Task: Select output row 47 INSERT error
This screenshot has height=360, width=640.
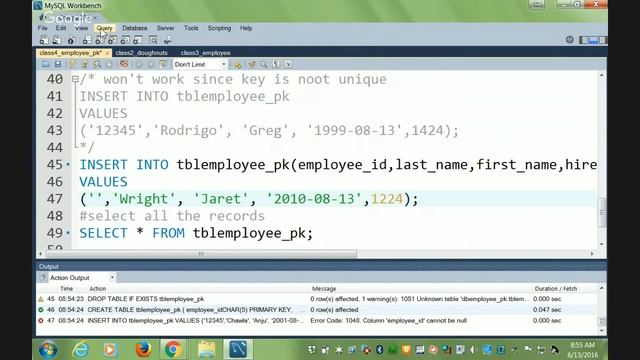Action: point(316,321)
